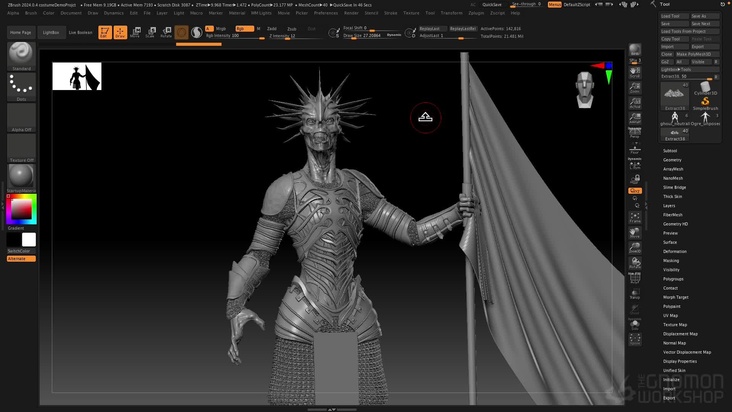This screenshot has width=732, height=412.
Task: Toggle the PolyF line fill button
Action: (x=635, y=278)
